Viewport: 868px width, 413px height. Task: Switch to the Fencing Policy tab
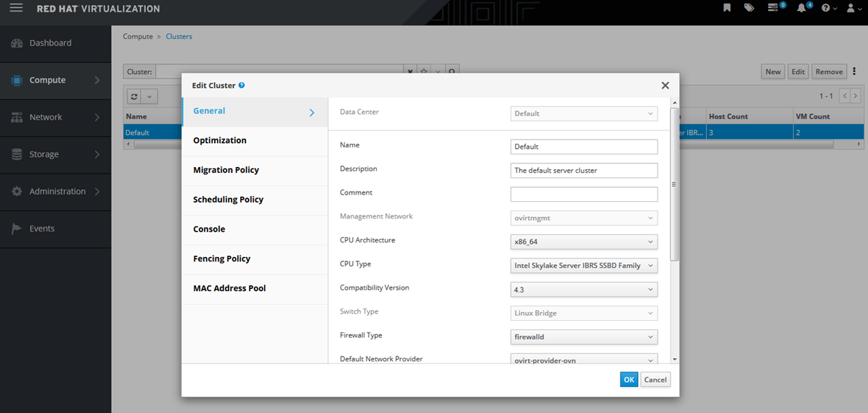pos(255,258)
